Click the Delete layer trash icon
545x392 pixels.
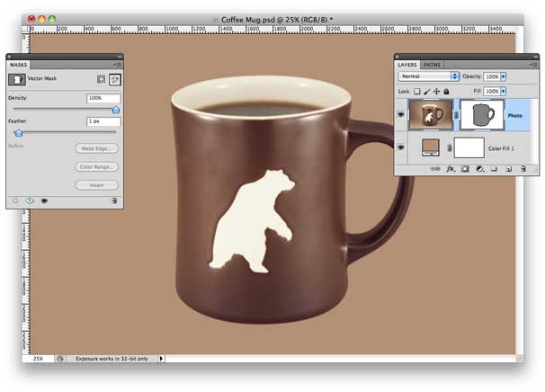[x=523, y=169]
